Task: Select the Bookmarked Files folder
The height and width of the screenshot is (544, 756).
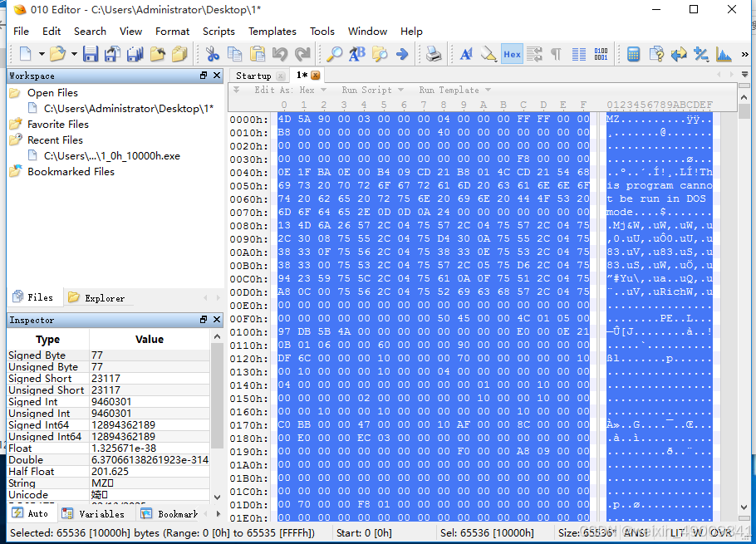Action: tap(71, 172)
